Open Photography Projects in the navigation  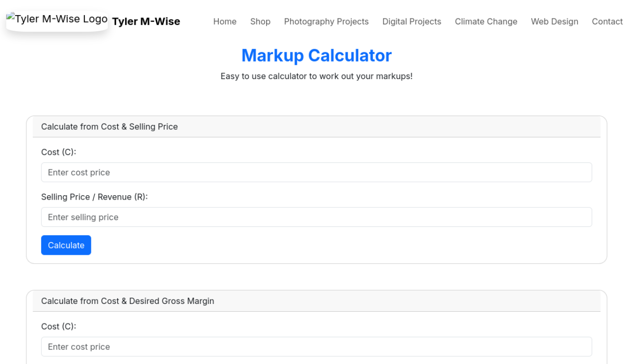[x=326, y=21]
